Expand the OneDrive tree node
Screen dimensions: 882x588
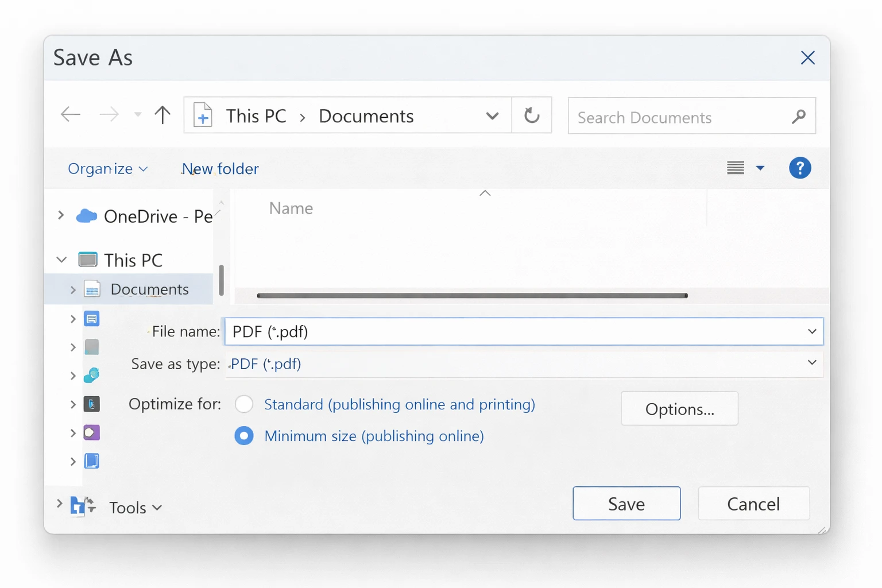[x=61, y=215]
